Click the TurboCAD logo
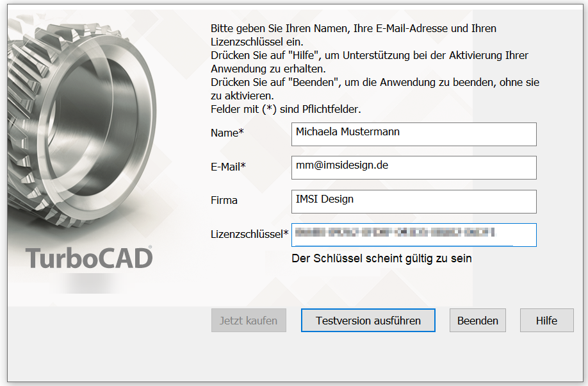This screenshot has height=386, width=588. pos(89,258)
